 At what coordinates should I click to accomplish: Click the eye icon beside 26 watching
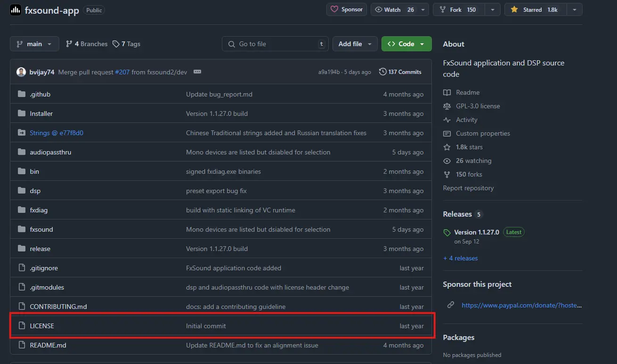point(447,161)
